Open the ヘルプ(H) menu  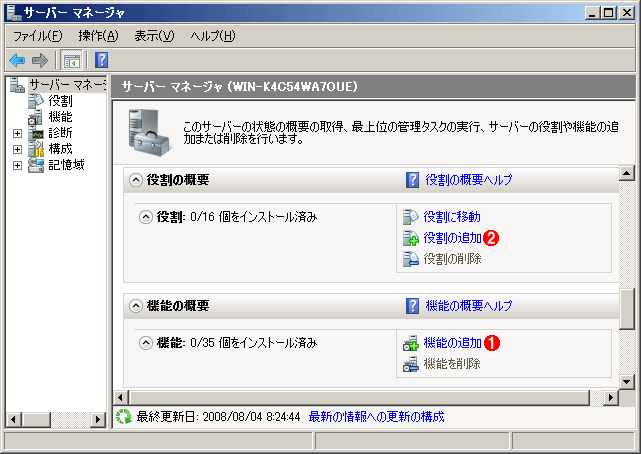pos(213,36)
